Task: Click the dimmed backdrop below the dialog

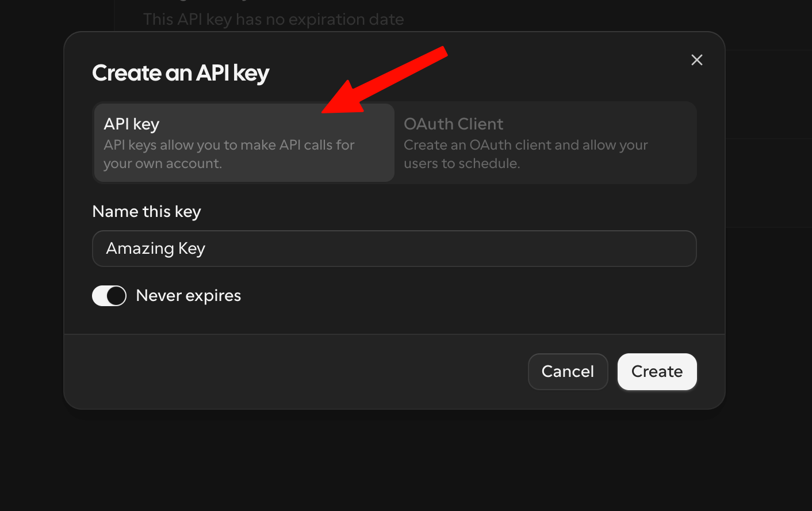Action: tap(406, 460)
